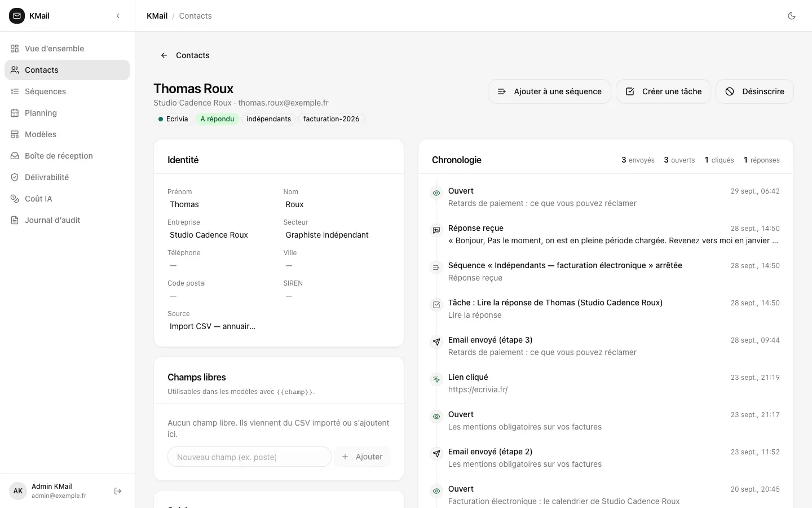Open the Coût IA page
812x508 pixels.
click(x=67, y=199)
